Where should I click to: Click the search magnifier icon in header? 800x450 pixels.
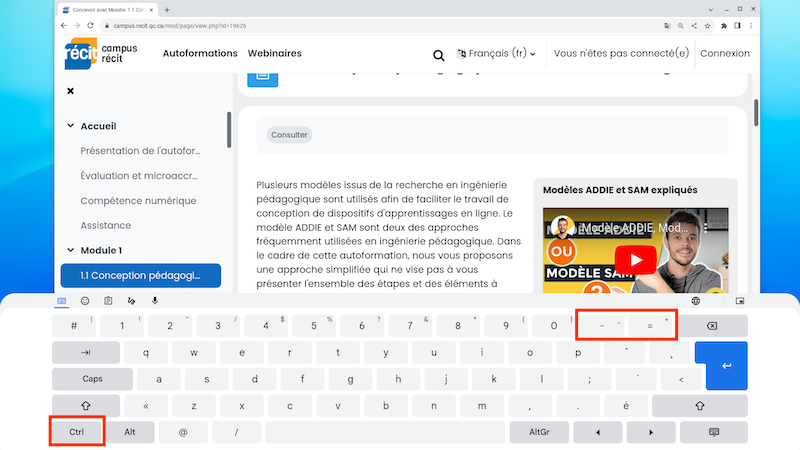tap(438, 55)
